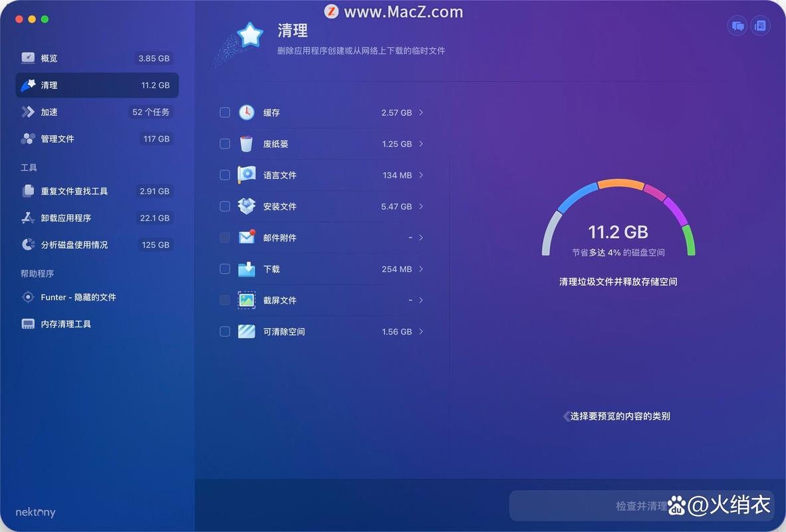
Task: Click the 可清除空间 striped icon
Action: pos(247,331)
